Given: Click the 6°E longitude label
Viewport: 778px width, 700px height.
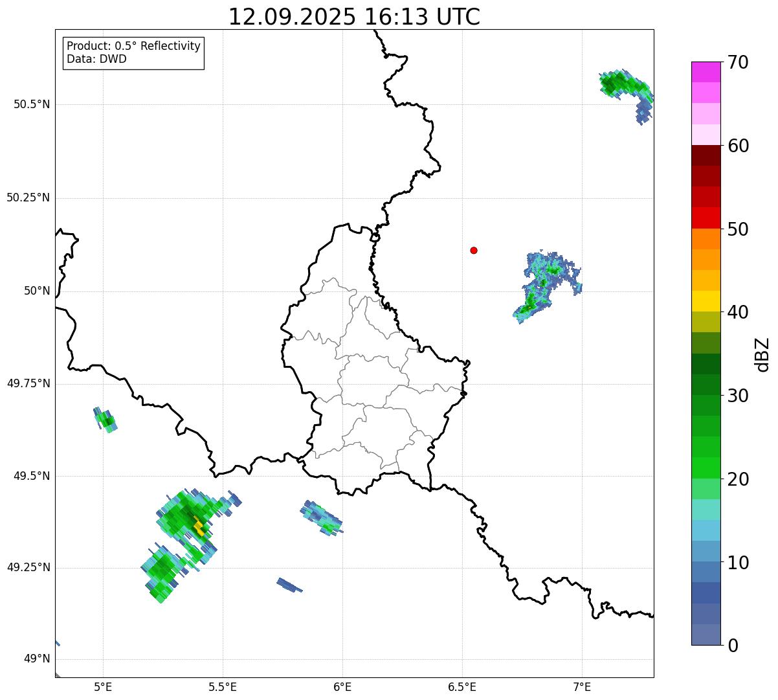Looking at the screenshot, I should pos(342,686).
